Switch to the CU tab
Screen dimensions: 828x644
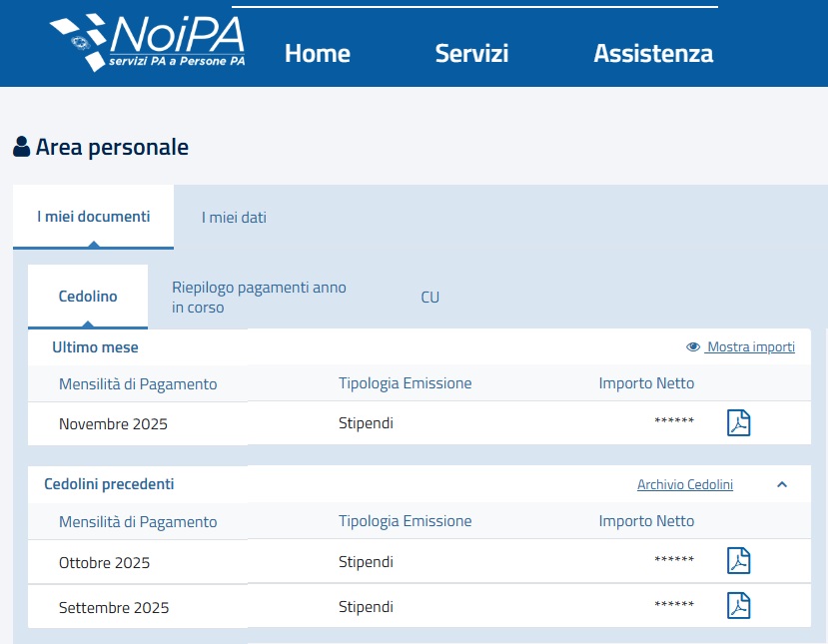click(x=429, y=298)
